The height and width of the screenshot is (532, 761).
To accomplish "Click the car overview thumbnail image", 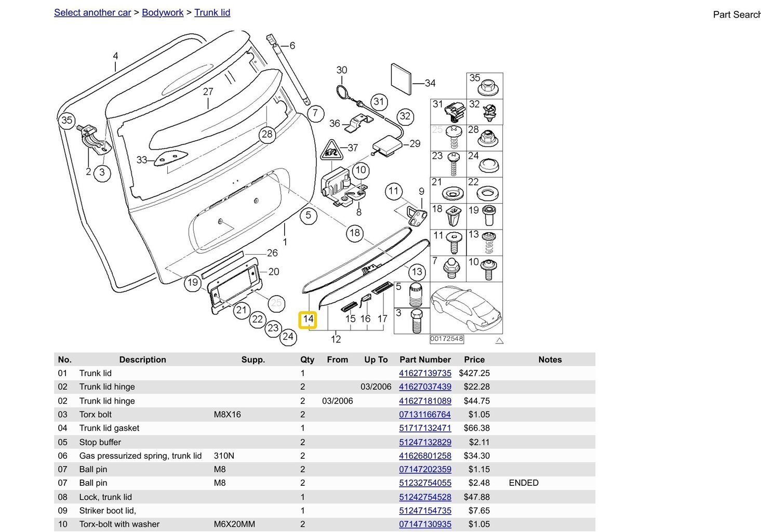I will (466, 308).
